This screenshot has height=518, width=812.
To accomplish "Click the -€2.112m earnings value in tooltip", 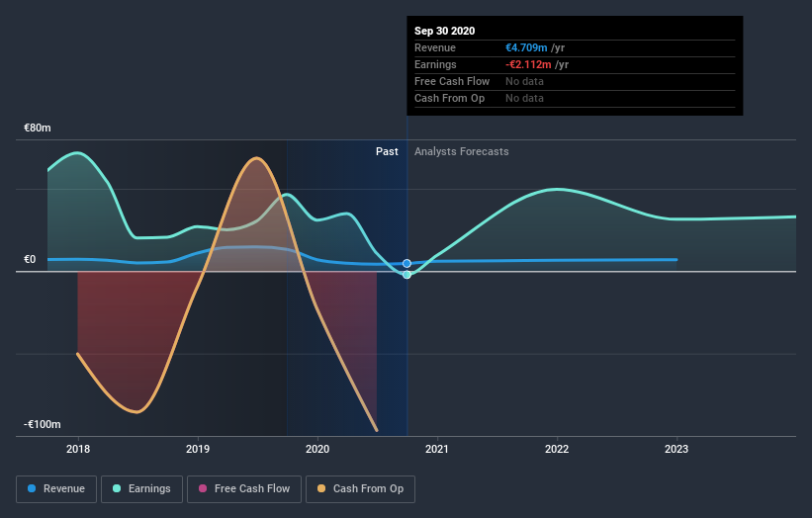I will coord(528,64).
